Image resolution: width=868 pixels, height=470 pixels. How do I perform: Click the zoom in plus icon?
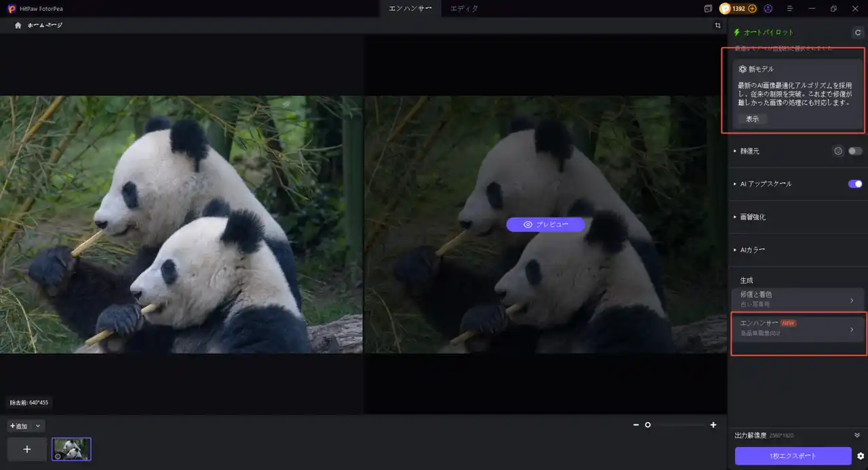(x=713, y=425)
